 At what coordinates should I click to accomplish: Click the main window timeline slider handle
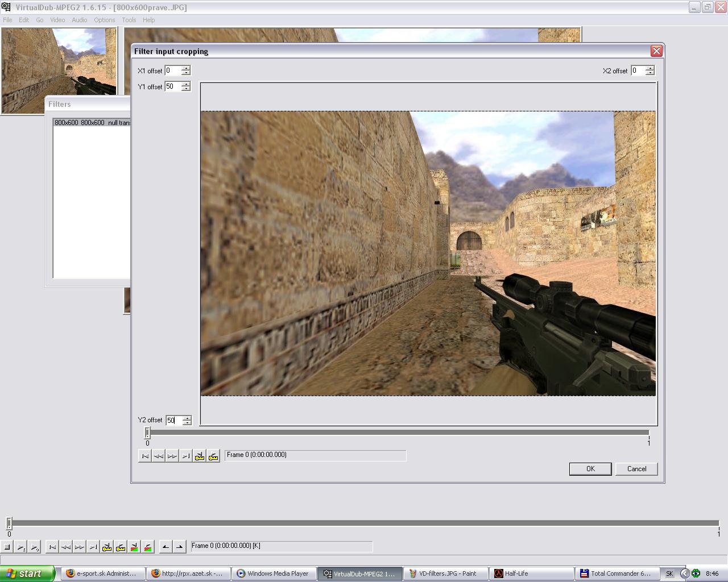[9, 523]
